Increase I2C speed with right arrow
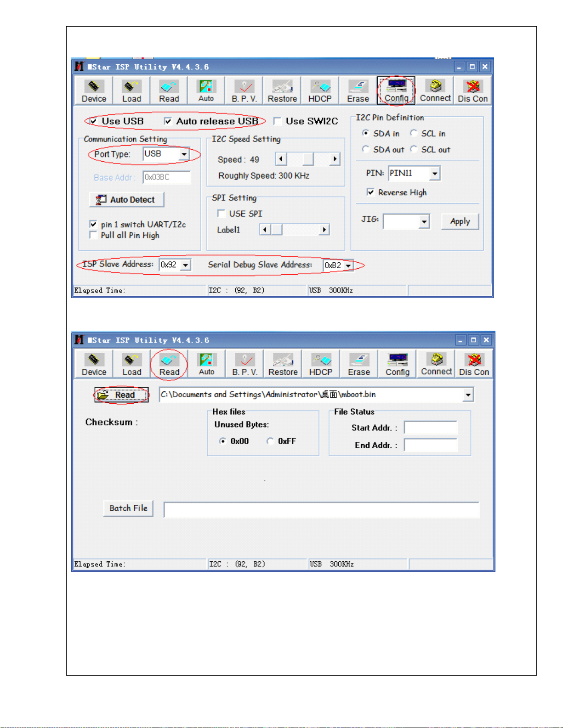This screenshot has width=563, height=728. 335,159
